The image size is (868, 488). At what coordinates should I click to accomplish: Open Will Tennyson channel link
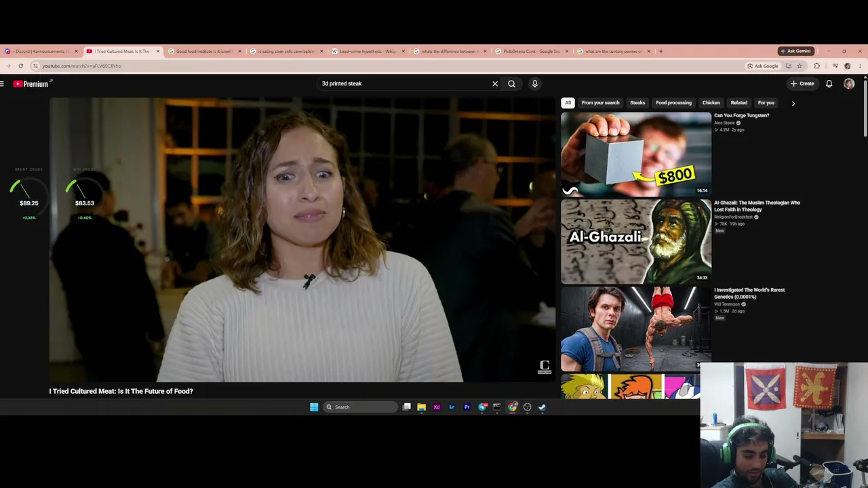(x=727, y=304)
